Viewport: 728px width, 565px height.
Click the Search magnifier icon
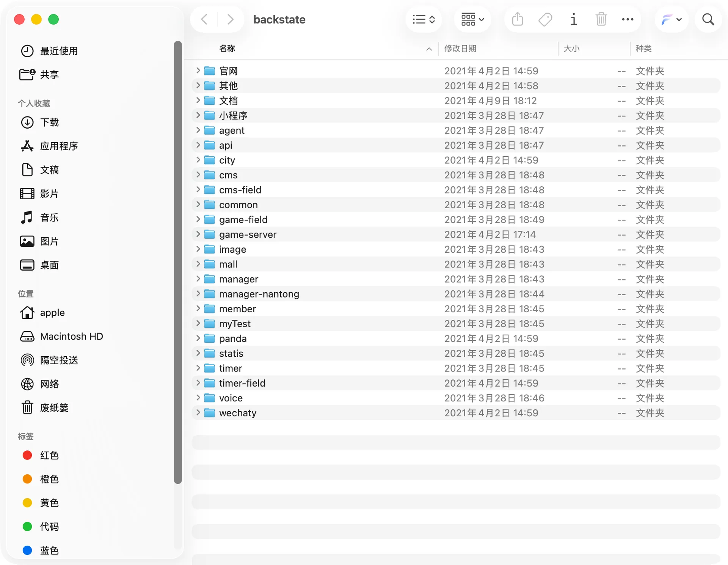coord(708,19)
